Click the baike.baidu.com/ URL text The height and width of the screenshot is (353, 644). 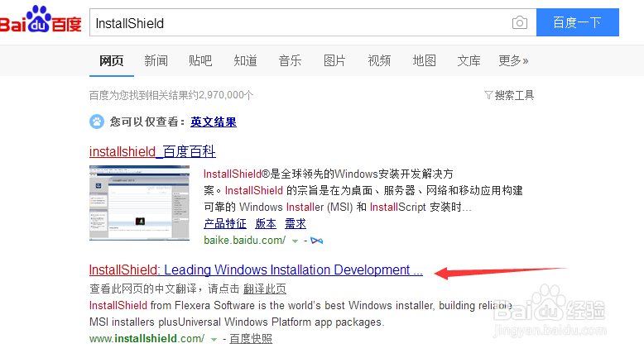(245, 241)
